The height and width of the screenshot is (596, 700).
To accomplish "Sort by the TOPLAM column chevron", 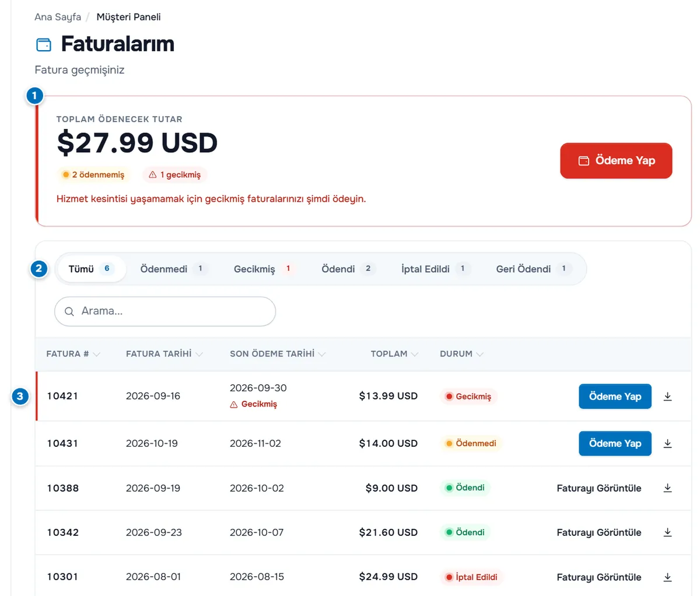I will coord(415,354).
